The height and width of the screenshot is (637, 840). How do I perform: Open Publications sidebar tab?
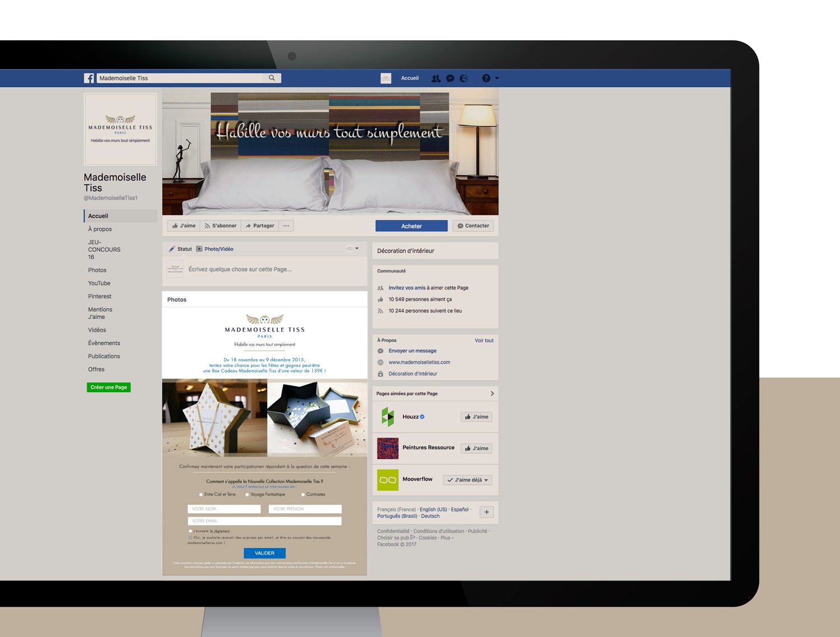pos(104,356)
